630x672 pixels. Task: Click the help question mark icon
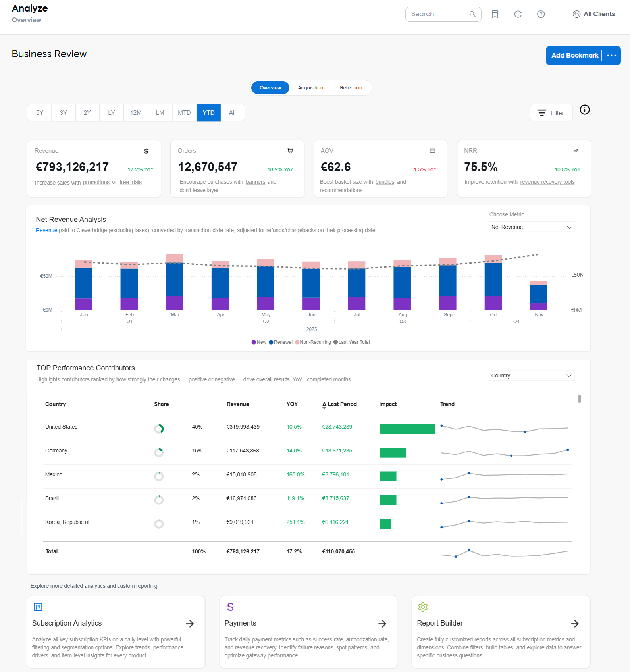pos(541,14)
